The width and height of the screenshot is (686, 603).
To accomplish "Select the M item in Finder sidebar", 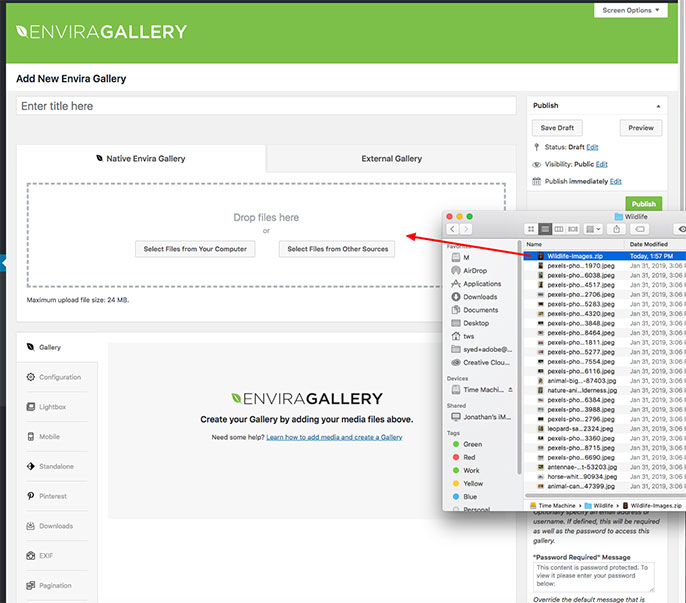I will [x=461, y=257].
